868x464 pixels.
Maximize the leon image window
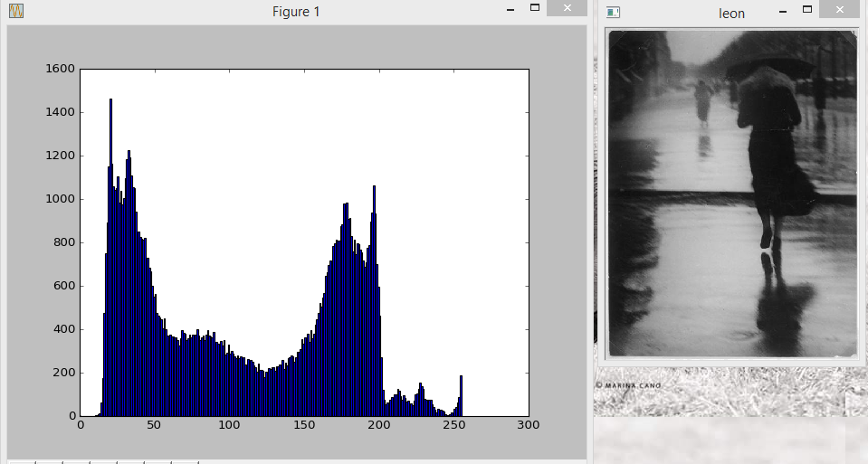coord(807,9)
